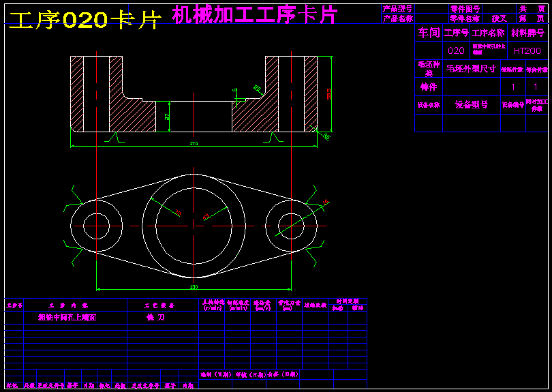The width and height of the screenshot is (552, 392).
Task: Click the '工艺装备' column header
Action: (x=159, y=305)
